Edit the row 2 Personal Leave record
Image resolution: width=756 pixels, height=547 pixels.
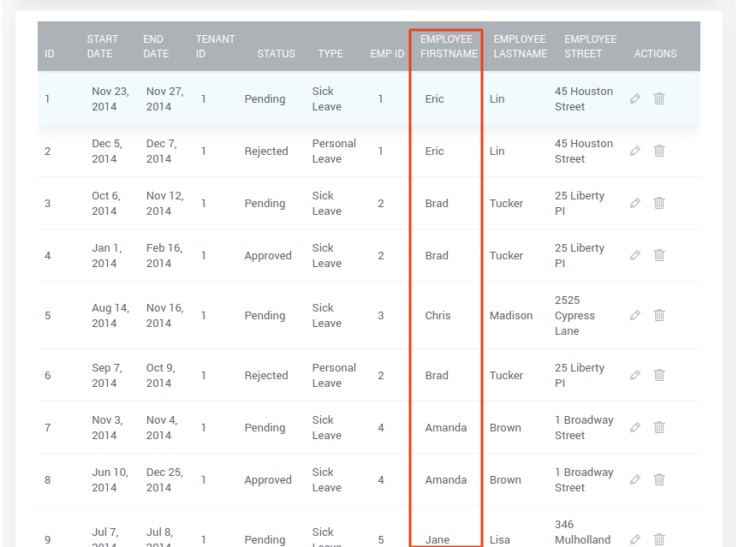tap(635, 151)
